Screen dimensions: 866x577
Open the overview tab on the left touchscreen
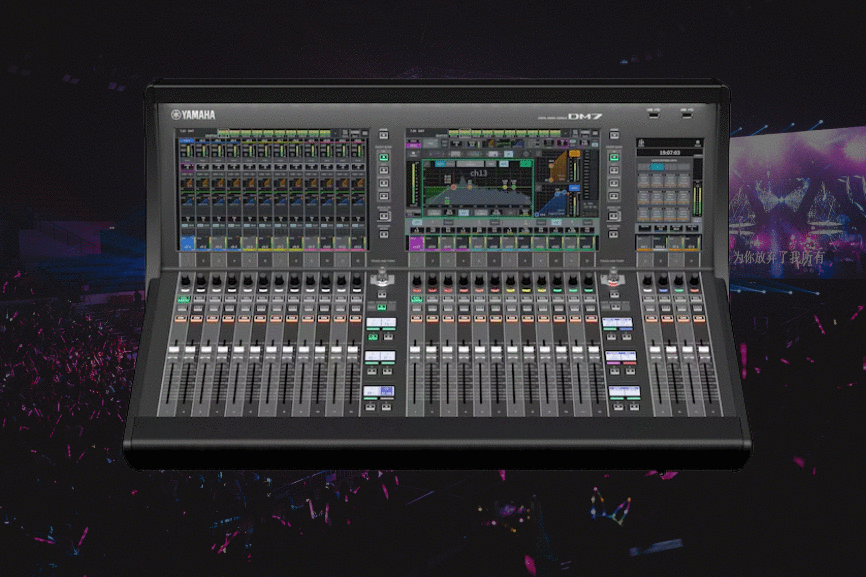pos(183,130)
